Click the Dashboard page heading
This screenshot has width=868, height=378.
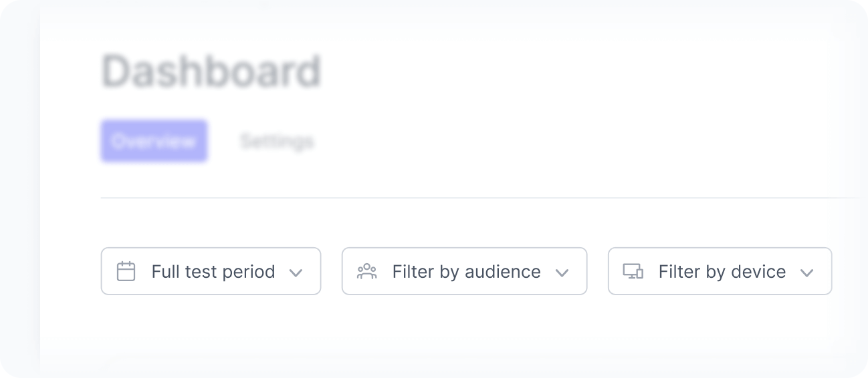[211, 71]
